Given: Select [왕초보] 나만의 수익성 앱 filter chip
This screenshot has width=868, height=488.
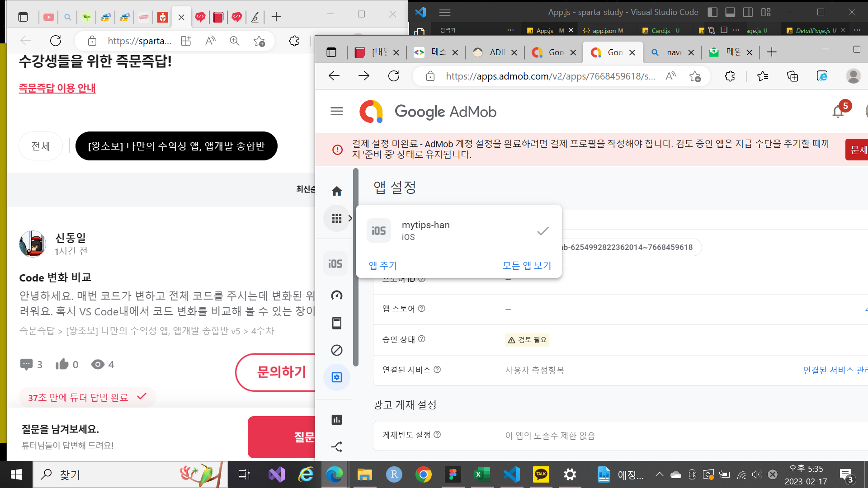Looking at the screenshot, I should pyautogui.click(x=176, y=146).
